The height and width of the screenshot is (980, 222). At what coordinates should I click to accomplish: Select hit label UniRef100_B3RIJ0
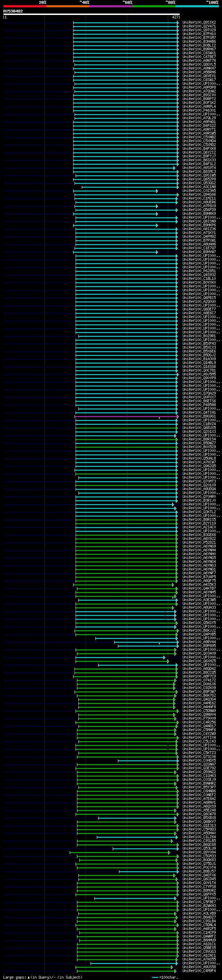coord(199,501)
